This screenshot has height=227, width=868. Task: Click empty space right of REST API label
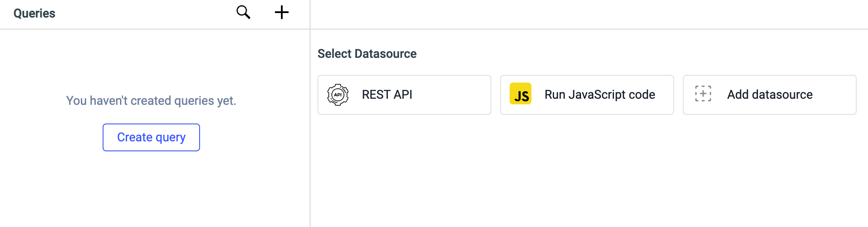[x=452, y=95]
